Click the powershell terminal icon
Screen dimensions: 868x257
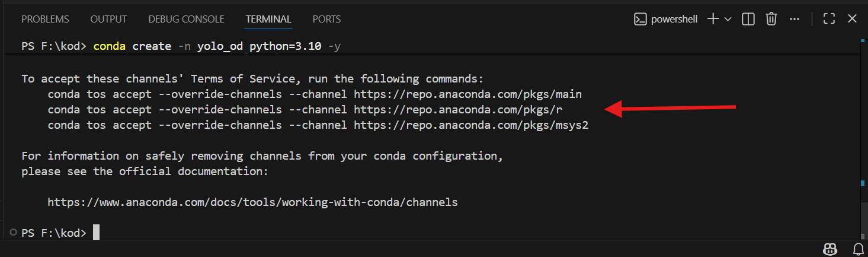click(x=640, y=19)
